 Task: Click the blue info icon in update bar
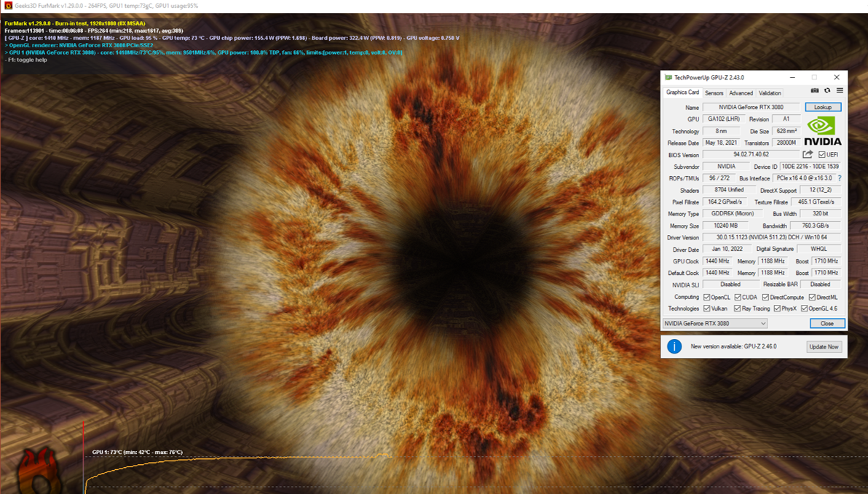(x=674, y=346)
